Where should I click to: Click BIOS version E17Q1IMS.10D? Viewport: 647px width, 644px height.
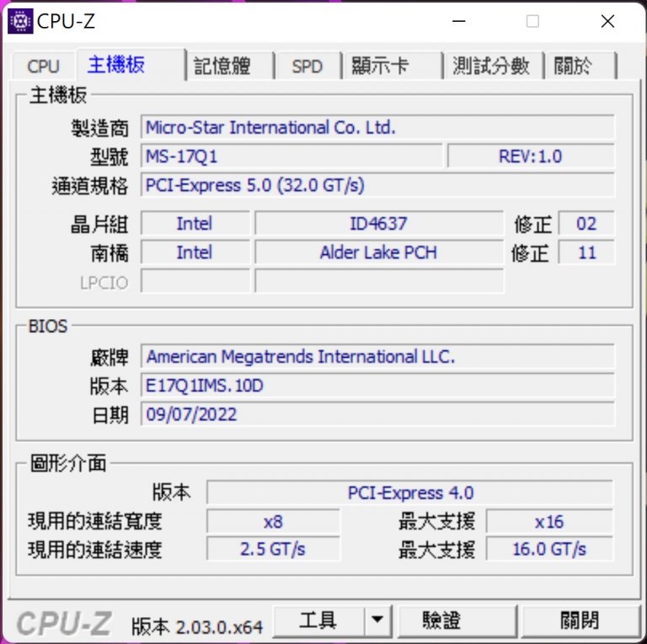[x=377, y=385]
